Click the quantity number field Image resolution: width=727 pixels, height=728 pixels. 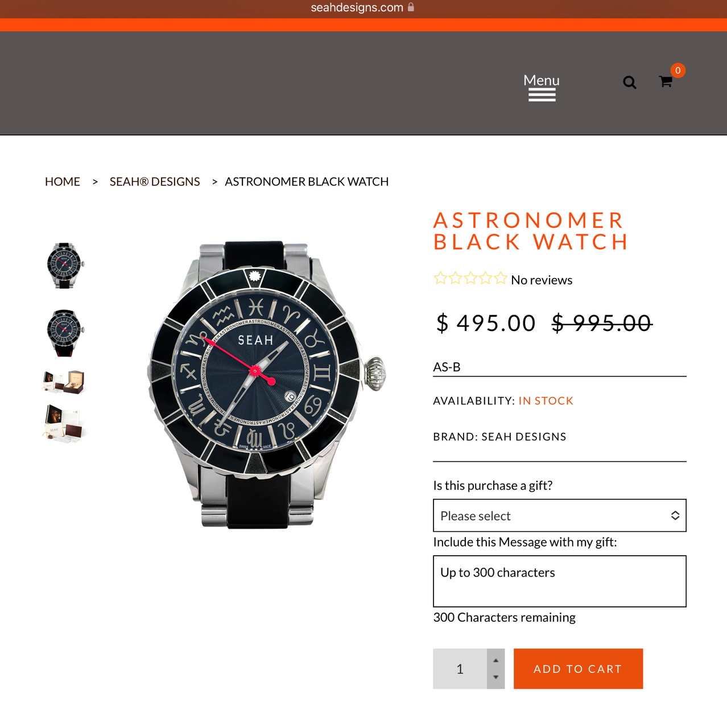click(x=460, y=669)
